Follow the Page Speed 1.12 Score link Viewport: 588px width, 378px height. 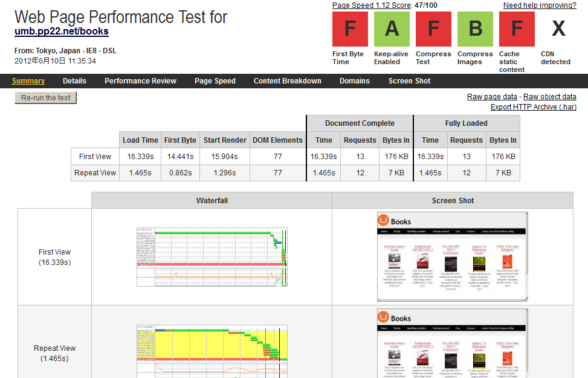pyautogui.click(x=372, y=5)
